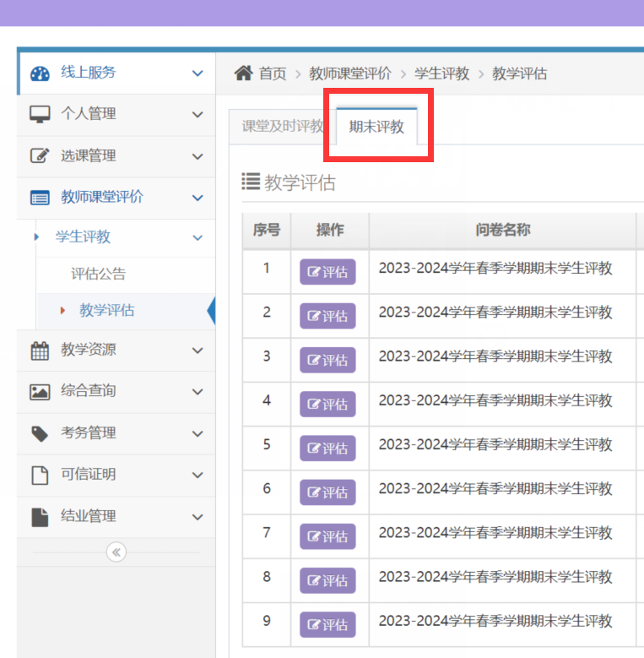Click the document icon beside 可信证明
The width and height of the screenshot is (644, 658).
pos(40,475)
